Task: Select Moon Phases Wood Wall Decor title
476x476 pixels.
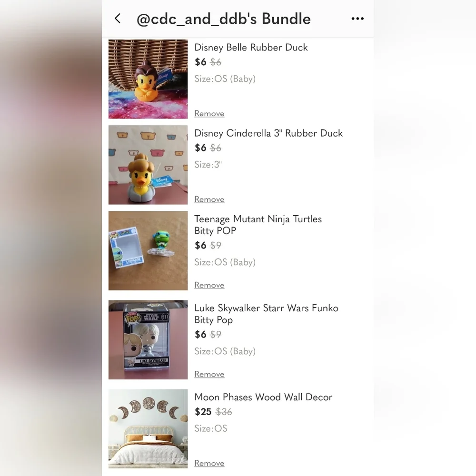Action: click(263, 397)
